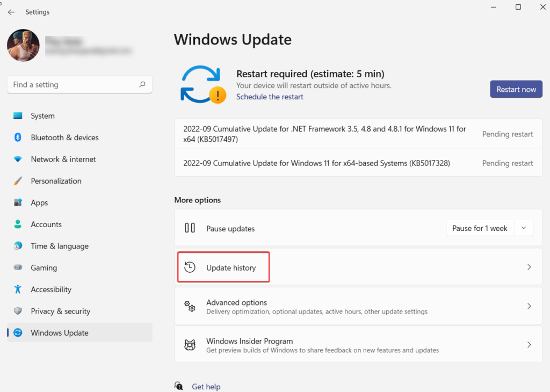Select the KB5017497 .NET Framework update text
The image size is (550, 392).
pyautogui.click(x=324, y=134)
